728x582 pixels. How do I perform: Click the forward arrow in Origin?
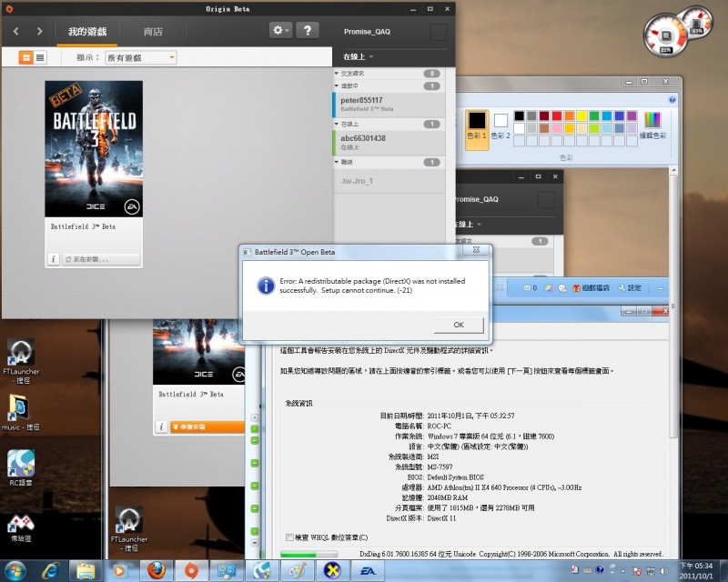[39, 31]
